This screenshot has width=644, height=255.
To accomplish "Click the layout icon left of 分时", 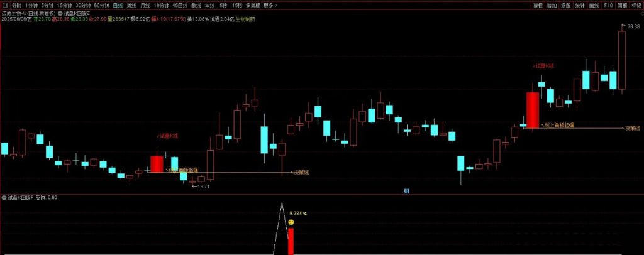I will pos(5,5).
